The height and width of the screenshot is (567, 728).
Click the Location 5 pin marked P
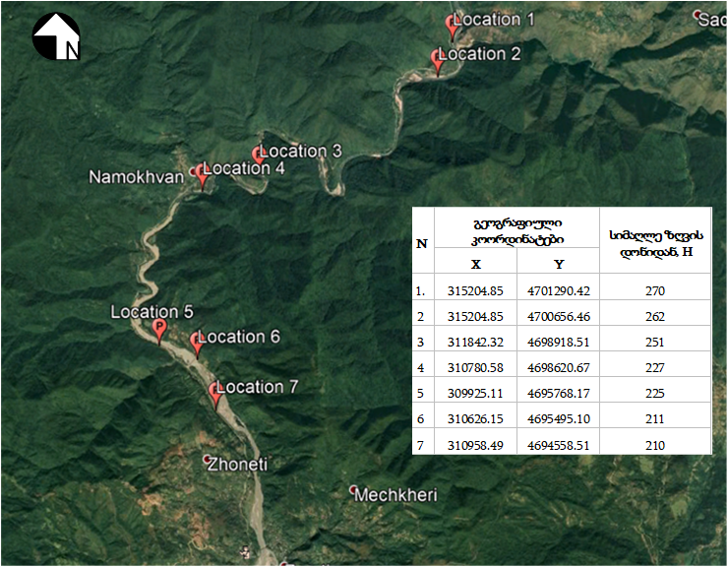[160, 330]
